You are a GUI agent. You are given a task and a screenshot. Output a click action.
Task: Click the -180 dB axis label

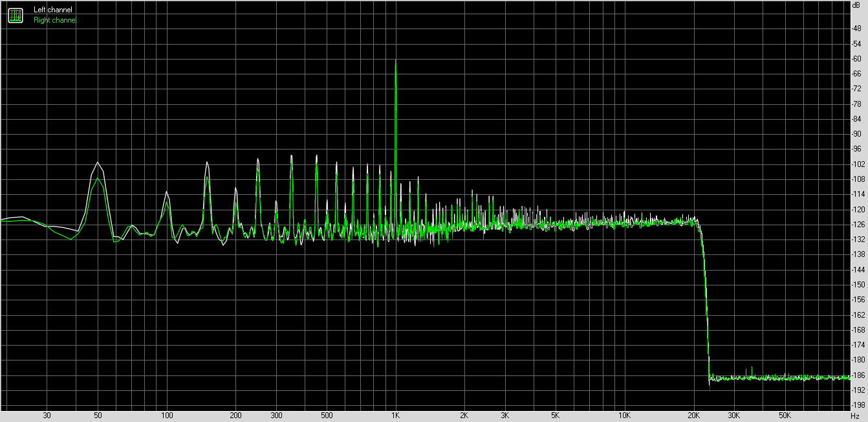tap(859, 359)
